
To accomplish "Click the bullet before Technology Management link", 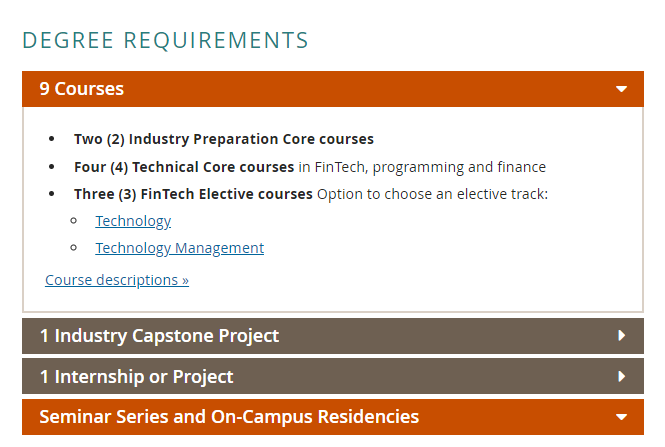I will pyautogui.click(x=73, y=248).
